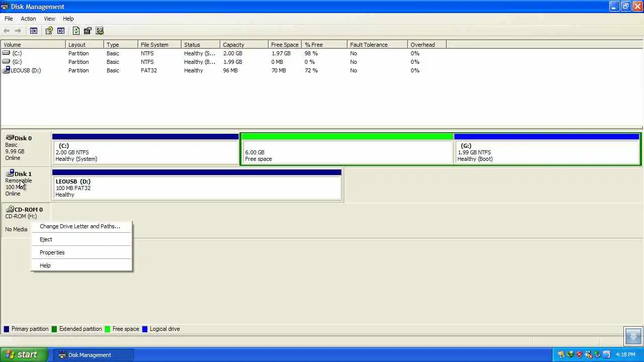
Task: Click the leftmost yellow system tray icon
Action: 561,354
